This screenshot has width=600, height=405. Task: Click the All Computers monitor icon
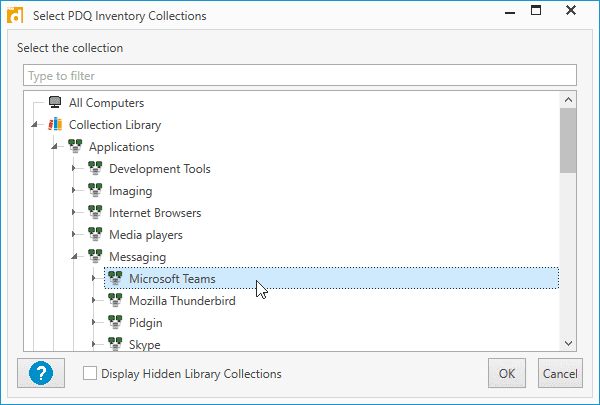pos(55,102)
